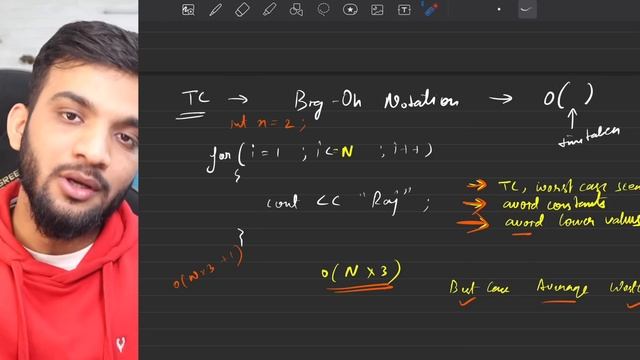Select the Eraser tool

[x=242, y=10]
